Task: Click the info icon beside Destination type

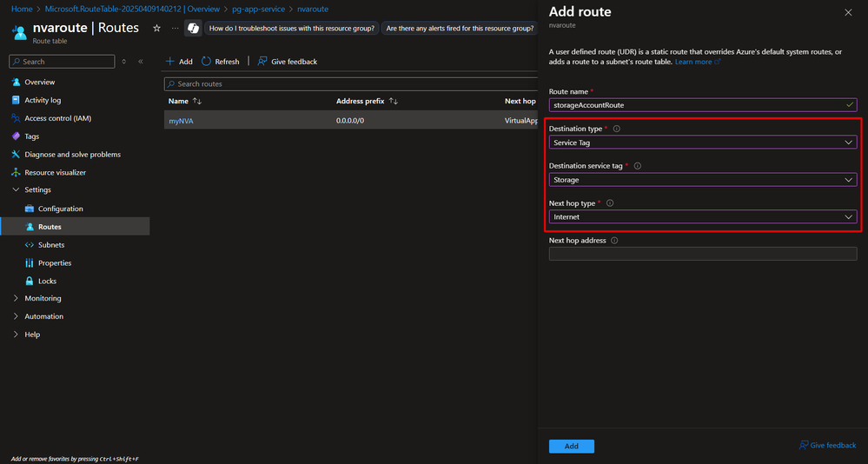Action: coord(617,129)
